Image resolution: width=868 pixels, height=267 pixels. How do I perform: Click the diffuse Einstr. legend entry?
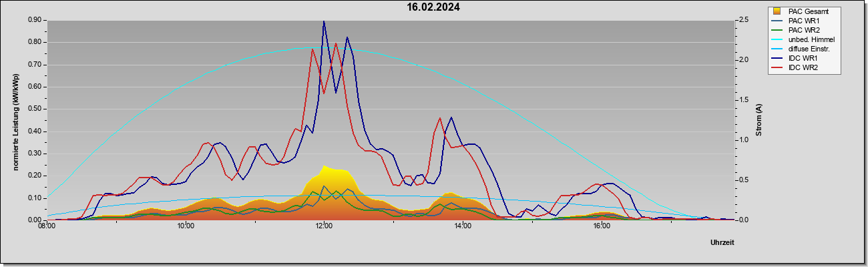pos(809,49)
